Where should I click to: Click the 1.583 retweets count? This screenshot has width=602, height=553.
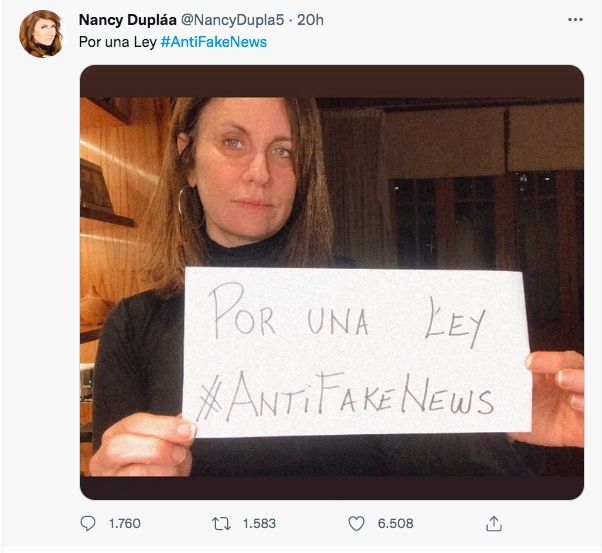259,523
